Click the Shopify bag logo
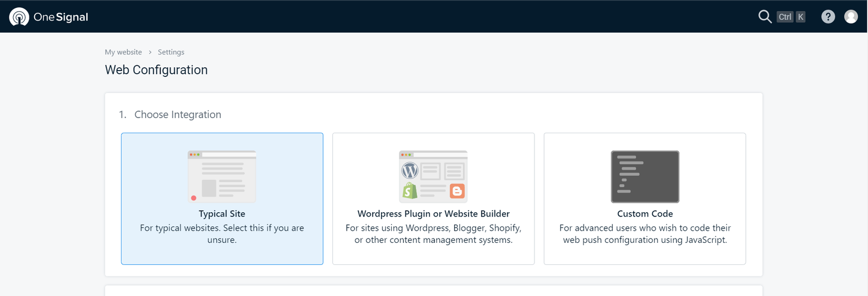868x296 pixels. 410,190
